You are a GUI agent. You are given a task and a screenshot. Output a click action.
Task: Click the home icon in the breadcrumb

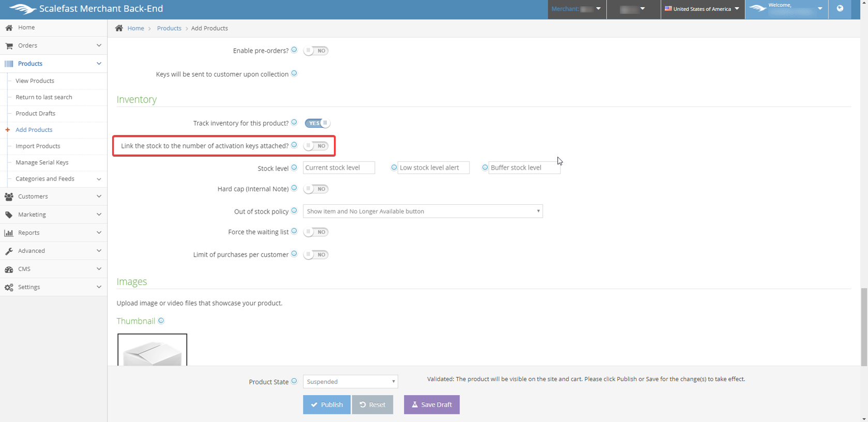coord(119,28)
